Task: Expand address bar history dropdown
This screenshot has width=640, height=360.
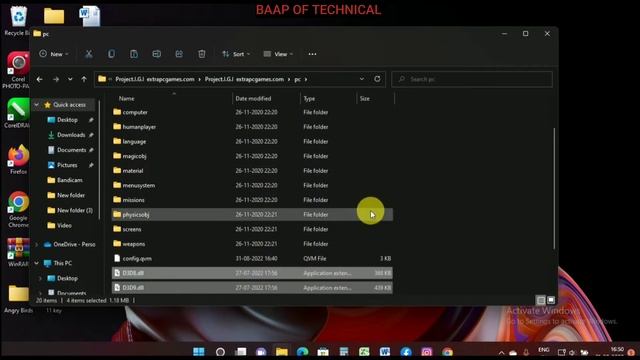Action: (x=362, y=79)
